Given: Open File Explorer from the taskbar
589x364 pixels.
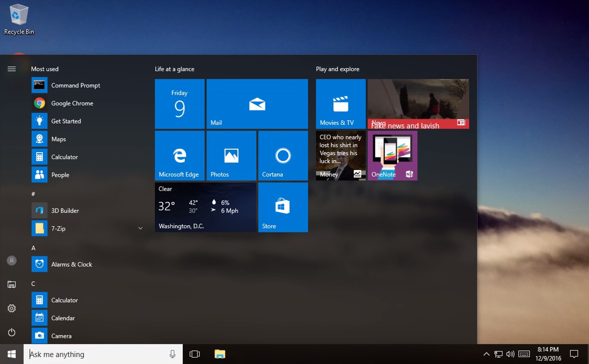Looking at the screenshot, I should (220, 354).
